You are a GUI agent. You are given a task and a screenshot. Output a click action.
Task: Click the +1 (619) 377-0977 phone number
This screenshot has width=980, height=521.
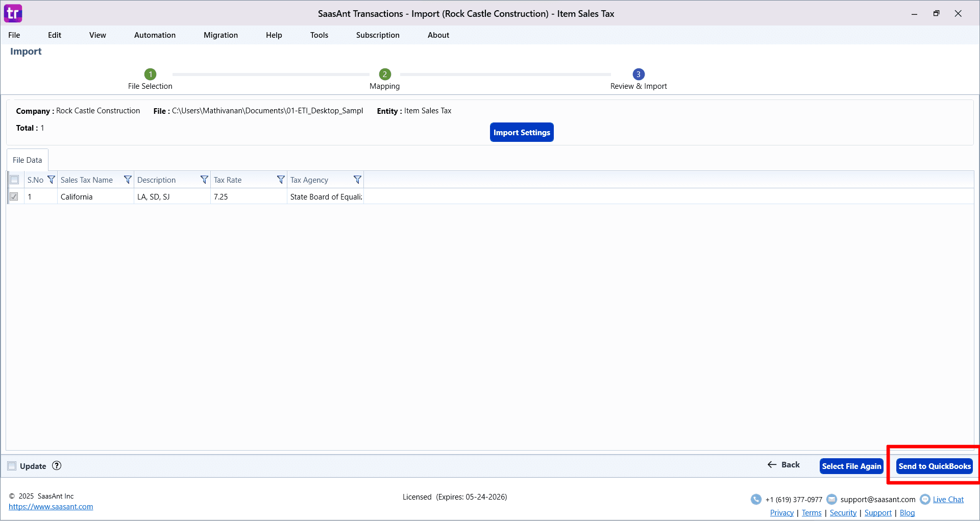click(794, 500)
